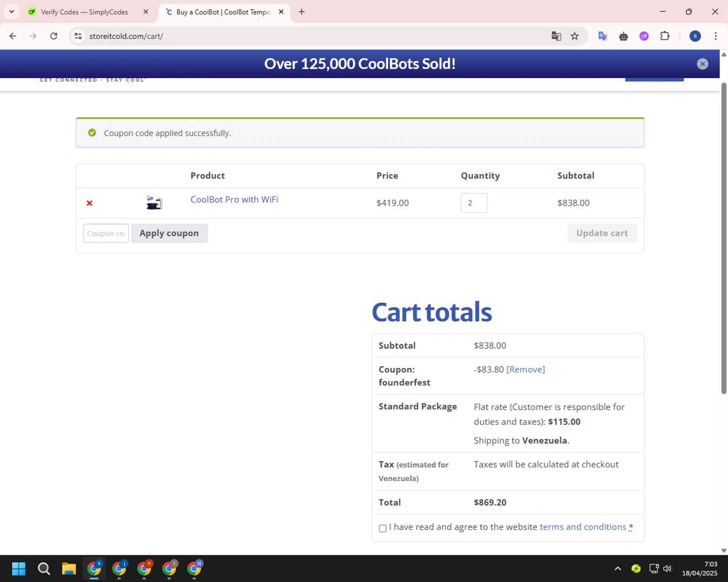Screen dimensions: 728x582
Task: Bookmark this page with the star icon
Action: [x=575, y=36]
